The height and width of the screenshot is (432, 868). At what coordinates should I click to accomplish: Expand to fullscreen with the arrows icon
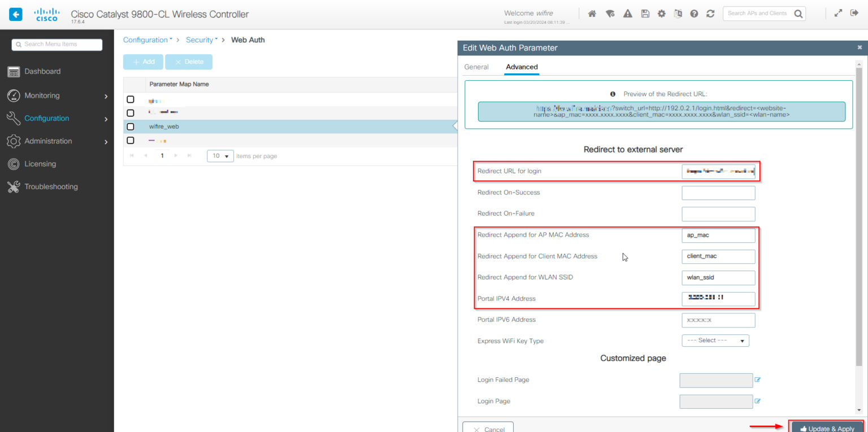[838, 12]
